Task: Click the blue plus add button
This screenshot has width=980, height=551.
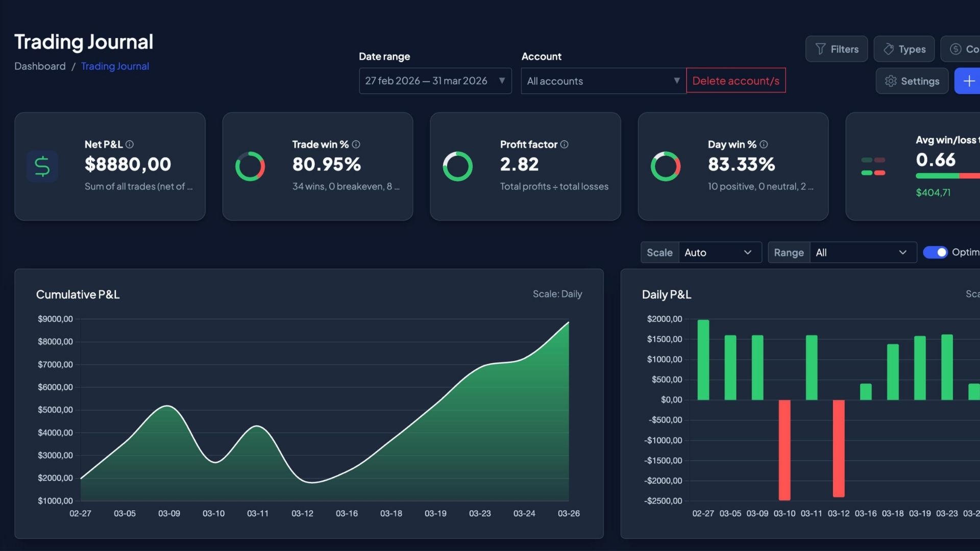Action: (x=968, y=81)
